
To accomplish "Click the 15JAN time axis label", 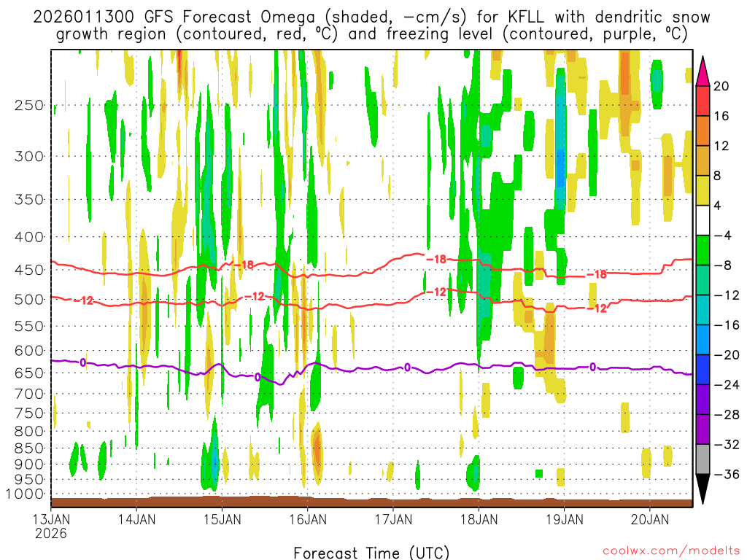I will (x=222, y=519).
